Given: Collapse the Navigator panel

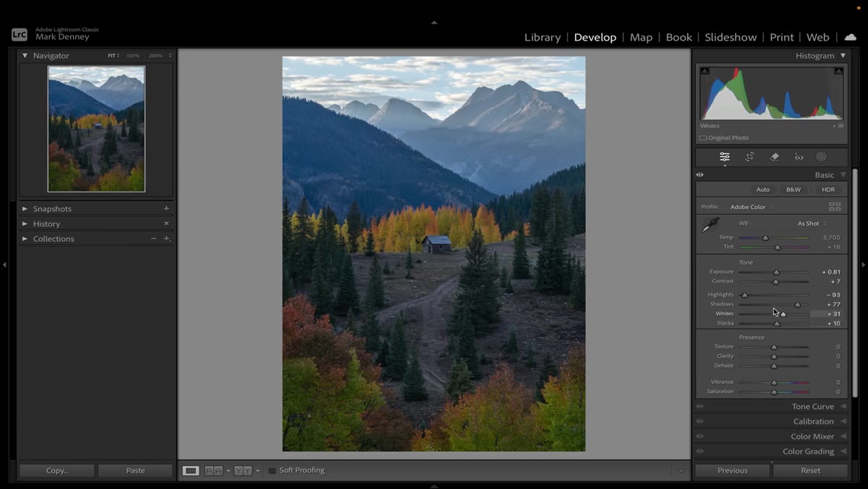Looking at the screenshot, I should (x=25, y=56).
